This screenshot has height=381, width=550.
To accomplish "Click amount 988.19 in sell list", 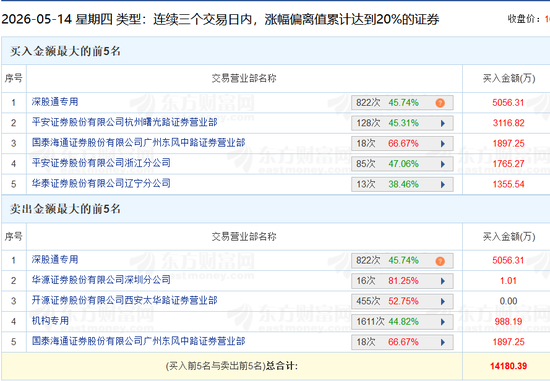I will click(509, 322).
